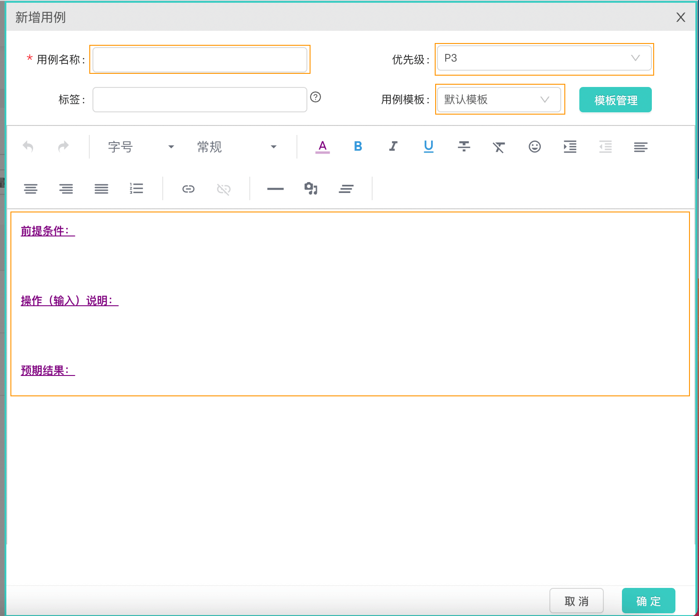Clear text formatting
This screenshot has height=616, width=699.
pos(499,147)
